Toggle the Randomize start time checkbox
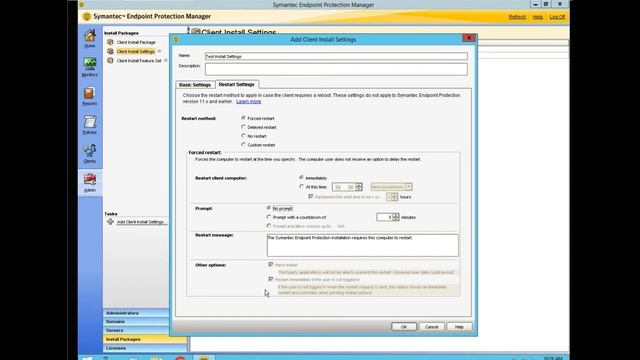Image resolution: width=640 pixels, height=360 pixels. point(311,196)
